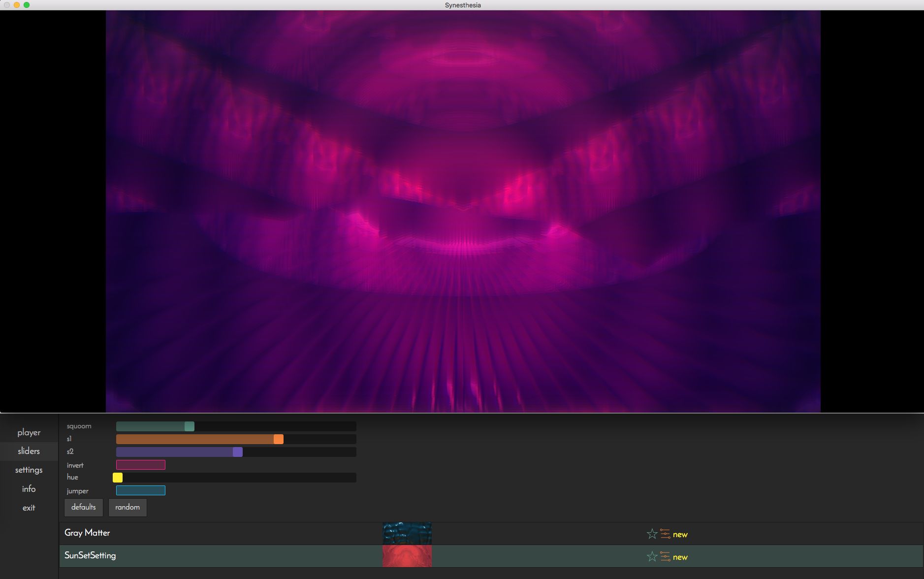This screenshot has height=579, width=924.
Task: Select the Gray Matter scene name
Action: point(87,533)
